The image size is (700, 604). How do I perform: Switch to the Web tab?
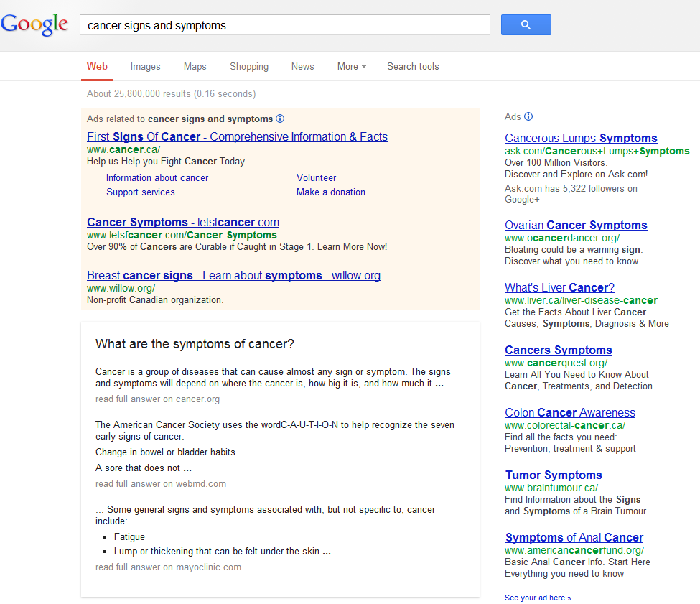(97, 67)
